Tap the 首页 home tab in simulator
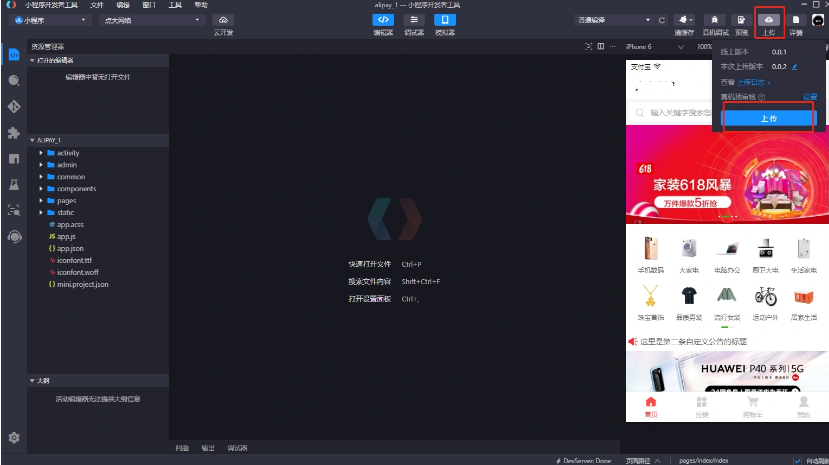829x465 pixels. [x=651, y=407]
